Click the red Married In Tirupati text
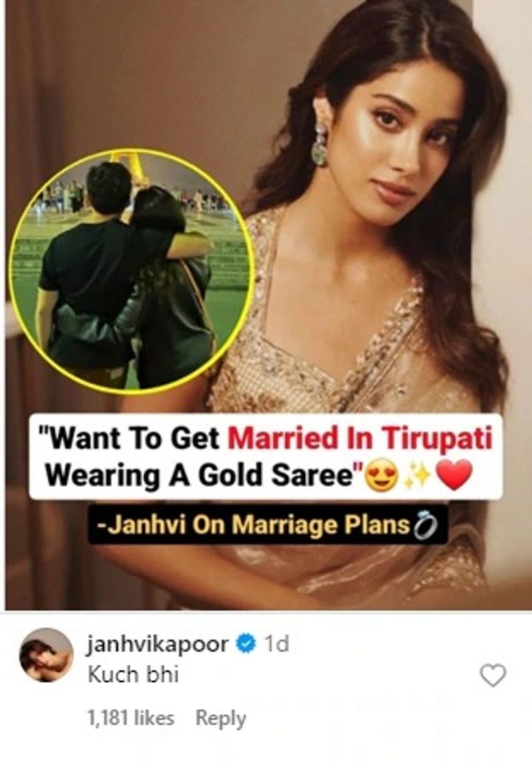Viewport: 532px width, 762px height. (x=360, y=440)
